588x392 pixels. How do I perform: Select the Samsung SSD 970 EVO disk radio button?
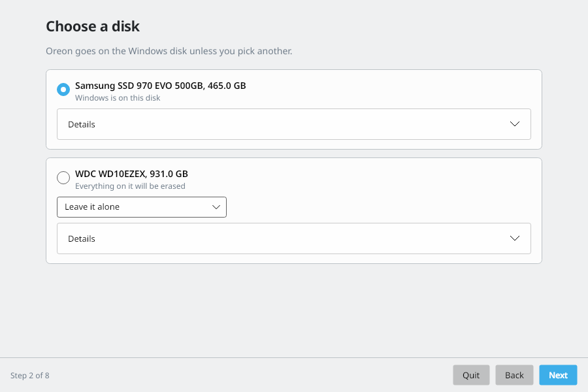[63, 90]
